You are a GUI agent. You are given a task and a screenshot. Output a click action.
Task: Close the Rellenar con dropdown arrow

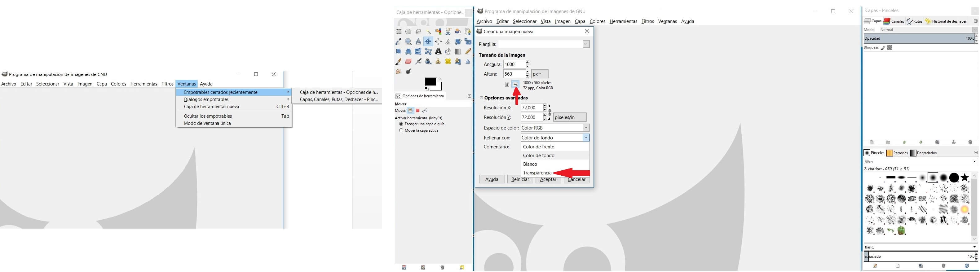pos(586,138)
